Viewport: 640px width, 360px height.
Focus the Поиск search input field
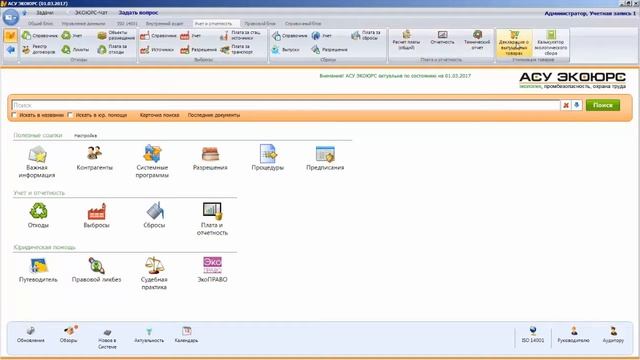pos(286,105)
